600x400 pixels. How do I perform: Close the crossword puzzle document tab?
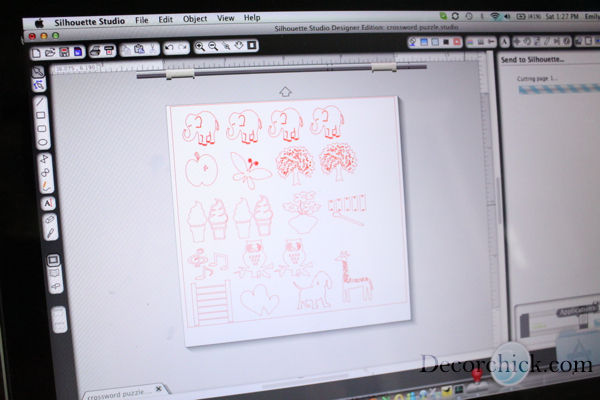(x=158, y=388)
